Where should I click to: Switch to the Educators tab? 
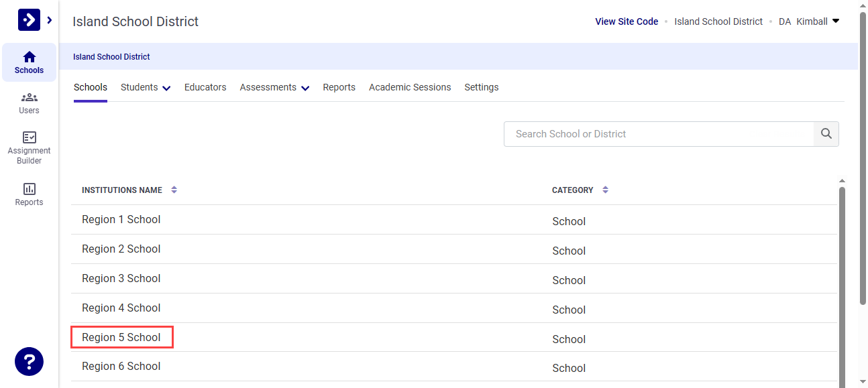tap(205, 87)
